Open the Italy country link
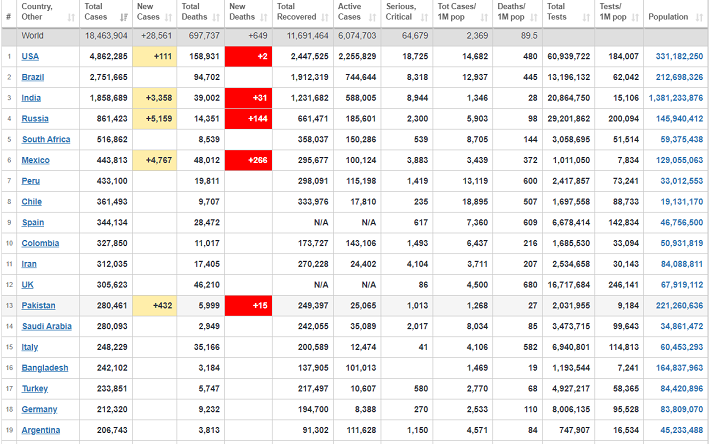The height and width of the screenshot is (444, 710). (29, 347)
